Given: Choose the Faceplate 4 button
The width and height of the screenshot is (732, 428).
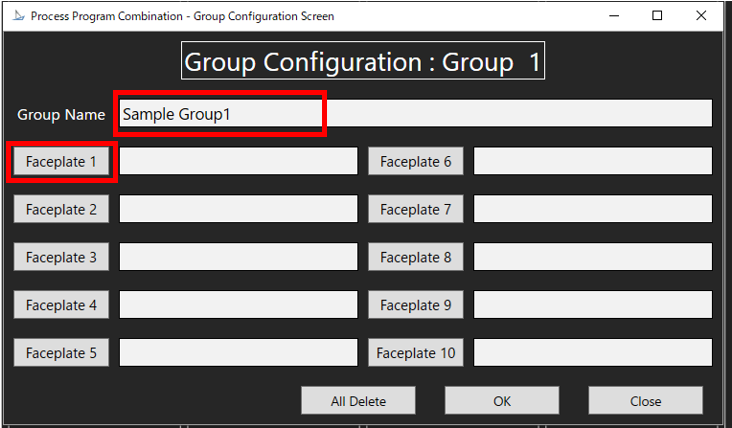Looking at the screenshot, I should click(61, 305).
